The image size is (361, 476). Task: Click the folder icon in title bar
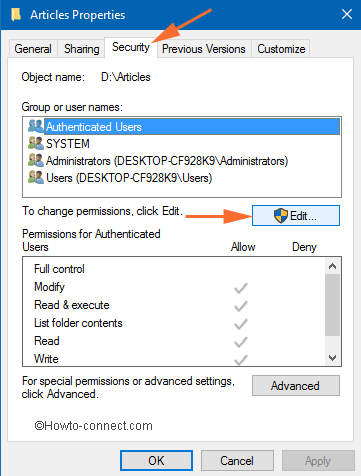tap(16, 15)
